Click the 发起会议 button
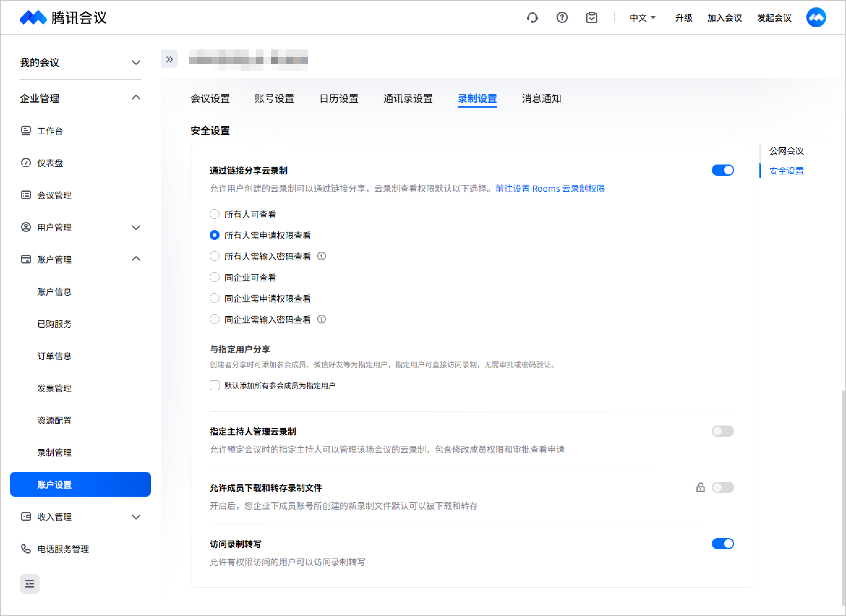The width and height of the screenshot is (846, 616). pyautogui.click(x=774, y=18)
